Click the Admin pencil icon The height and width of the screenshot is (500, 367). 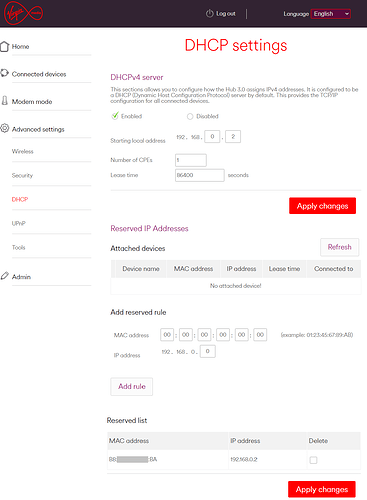tap(4, 276)
